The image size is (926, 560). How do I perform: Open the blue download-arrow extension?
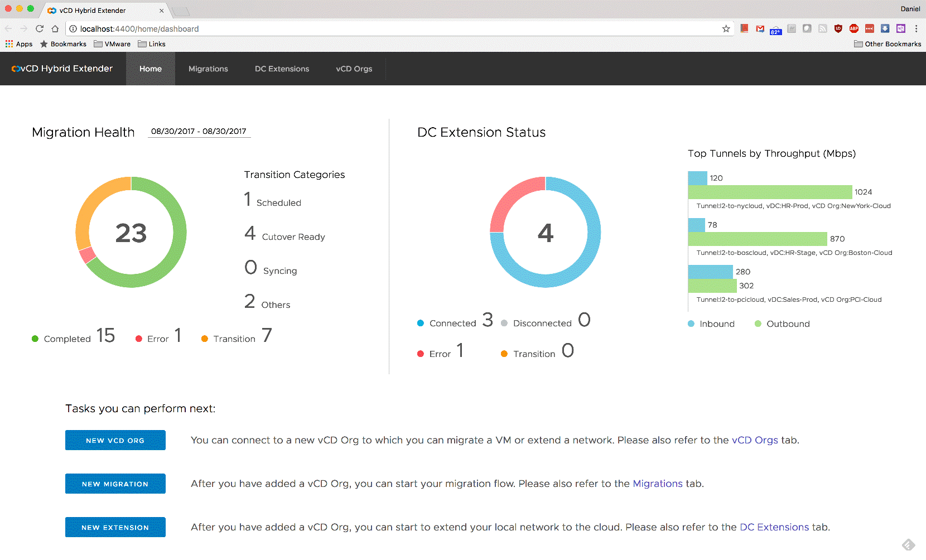click(885, 28)
